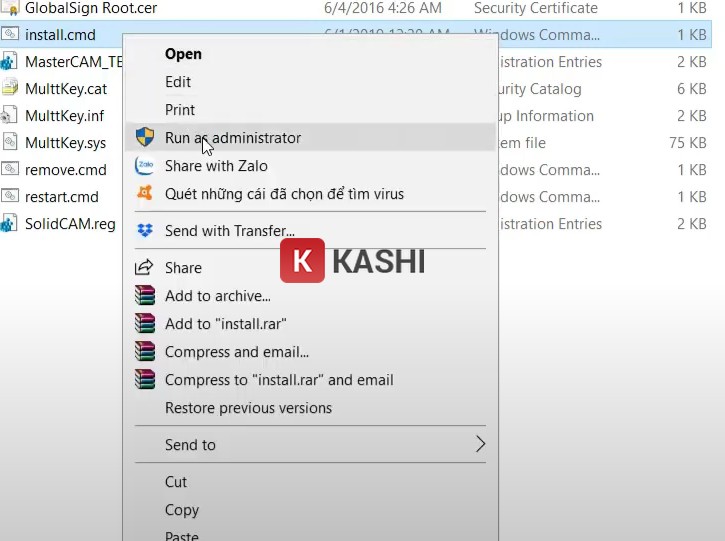Click the Dropbox Transfer icon

145,230
